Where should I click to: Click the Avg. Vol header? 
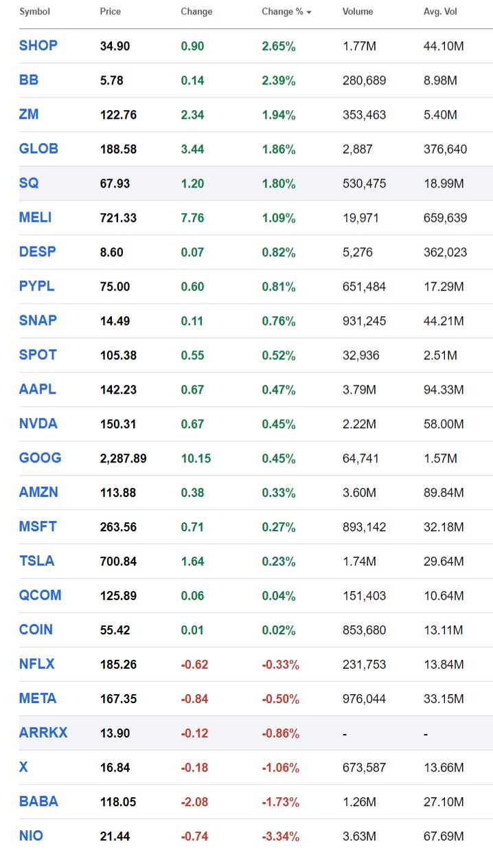[440, 12]
